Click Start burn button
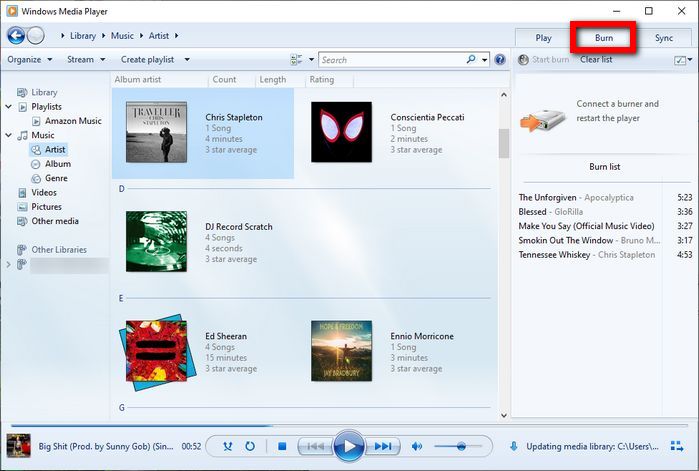This screenshot has height=471, width=699. point(543,59)
